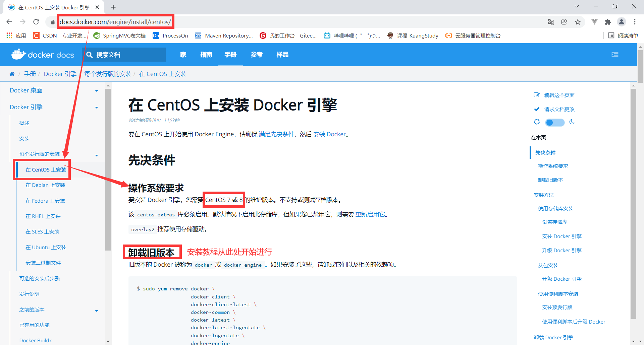Click the share icon in the address bar
Image resolution: width=644 pixels, height=345 pixels.
(564, 21)
